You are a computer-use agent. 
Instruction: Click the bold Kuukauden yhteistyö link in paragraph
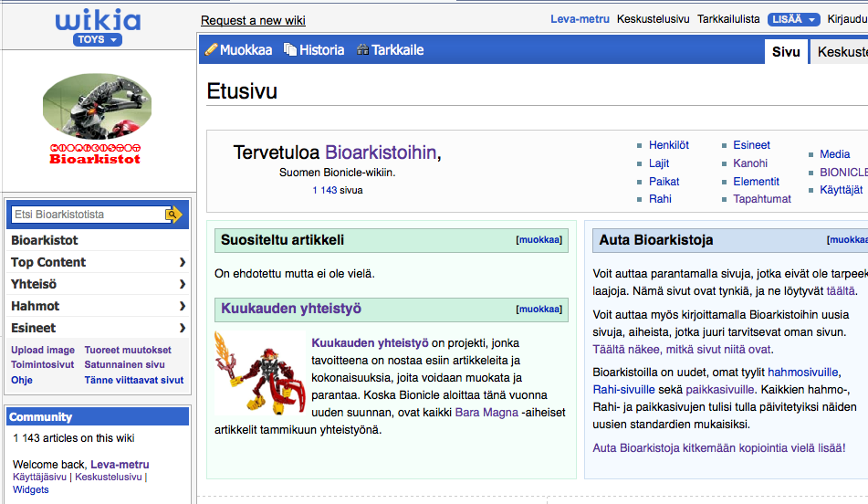[x=370, y=342]
